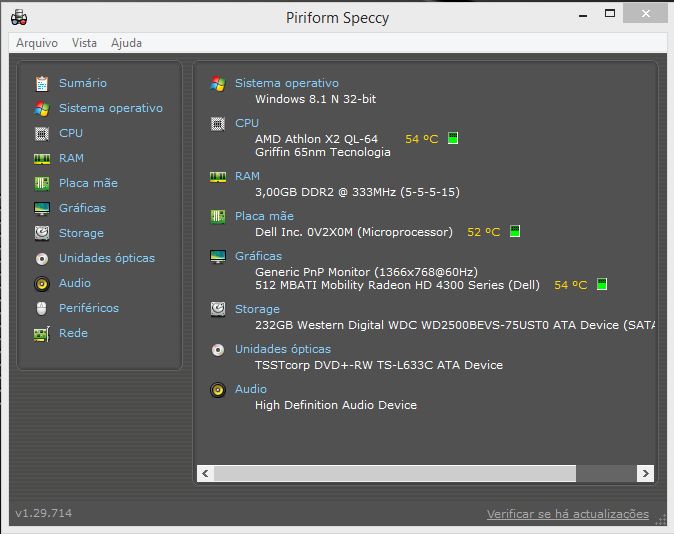Click the Sistema operativo Windows flag sidebar icon
This screenshot has width=674, height=534.
(42, 108)
